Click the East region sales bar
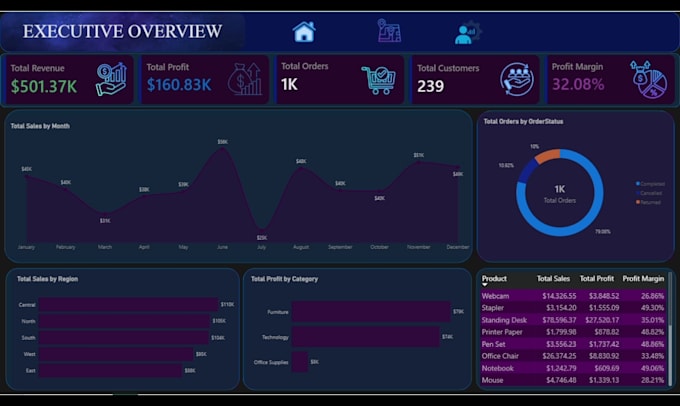Screen dimensions: 680x406 point(111,370)
